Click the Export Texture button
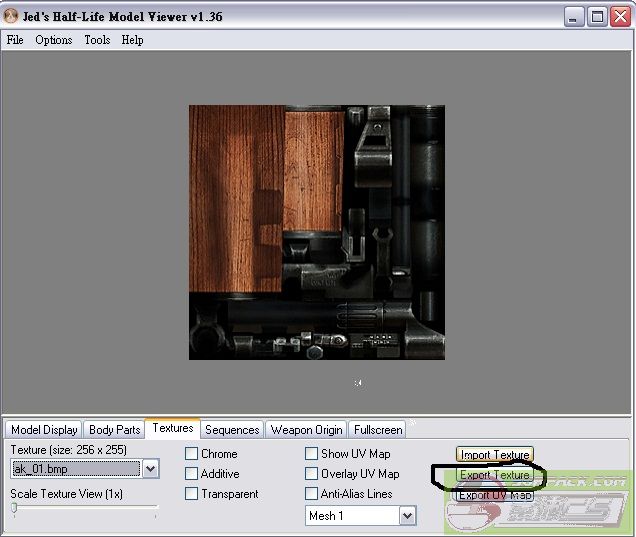 (x=495, y=475)
